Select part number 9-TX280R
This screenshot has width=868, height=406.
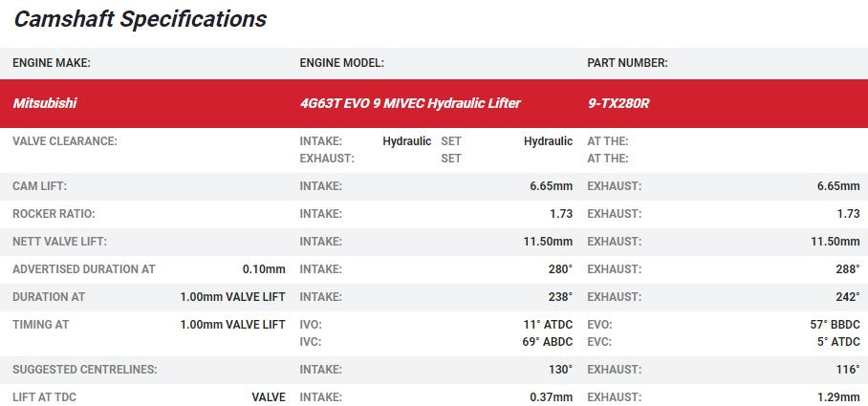(618, 103)
